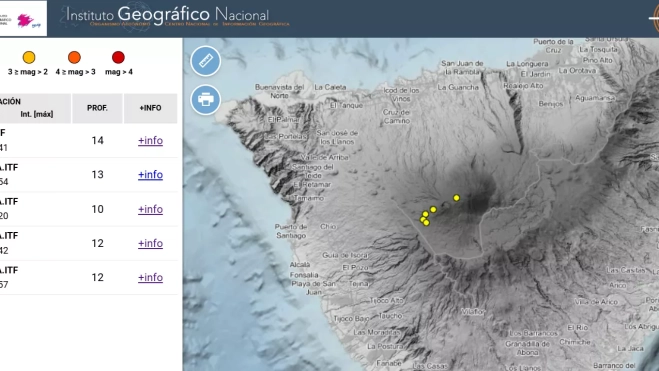Screen dimensions: 659x371
Task: Open +info link for depth 14 row
Action: click(150, 141)
